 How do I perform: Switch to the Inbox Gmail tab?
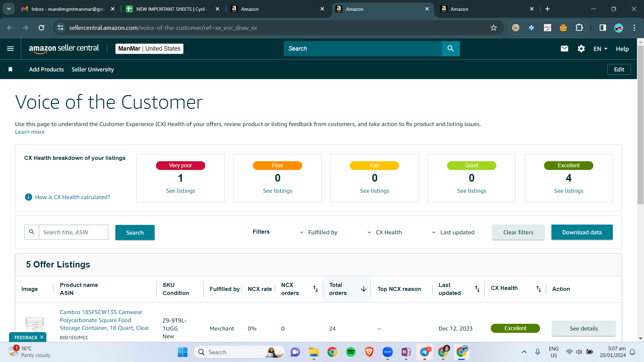[68, 9]
